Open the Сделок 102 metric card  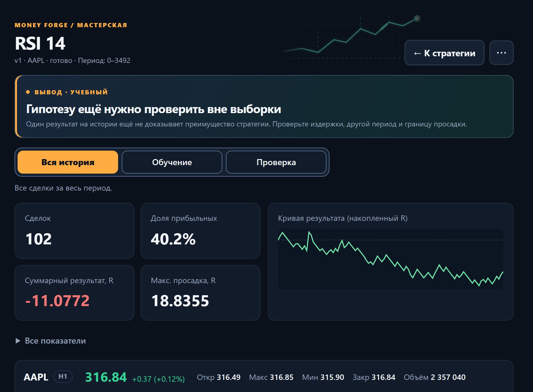74,231
